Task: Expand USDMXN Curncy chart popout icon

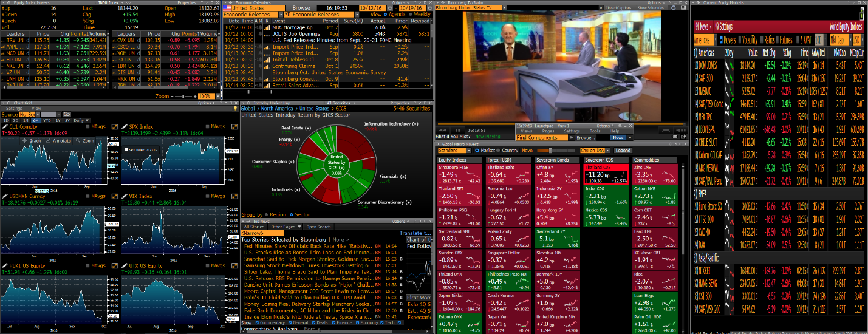Action: pyautogui.click(x=115, y=196)
